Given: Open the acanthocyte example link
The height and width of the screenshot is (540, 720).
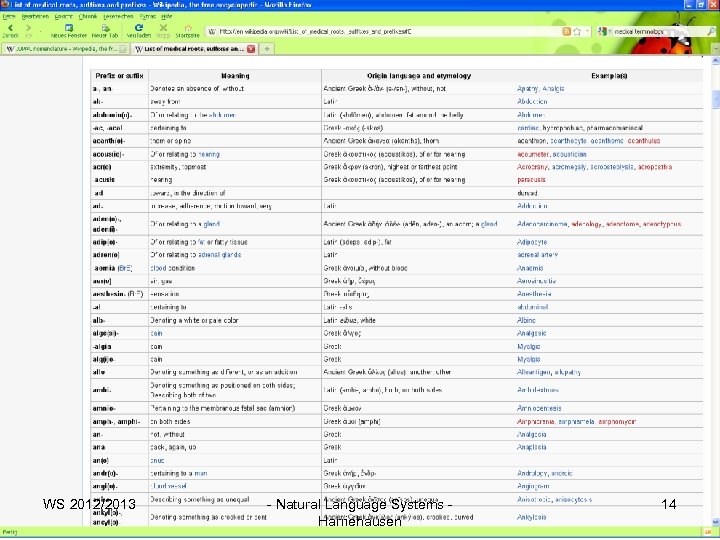Looking at the screenshot, I should pyautogui.click(x=568, y=141).
